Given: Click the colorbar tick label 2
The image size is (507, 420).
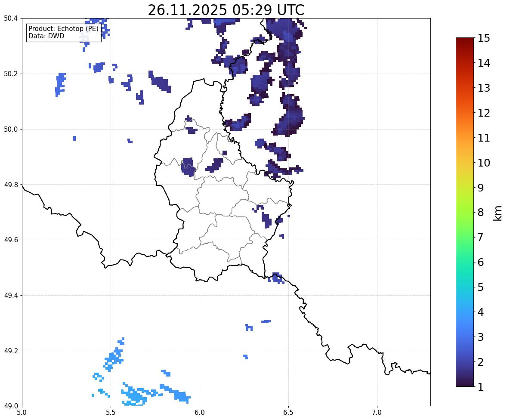Looking at the screenshot, I should pos(481,362).
